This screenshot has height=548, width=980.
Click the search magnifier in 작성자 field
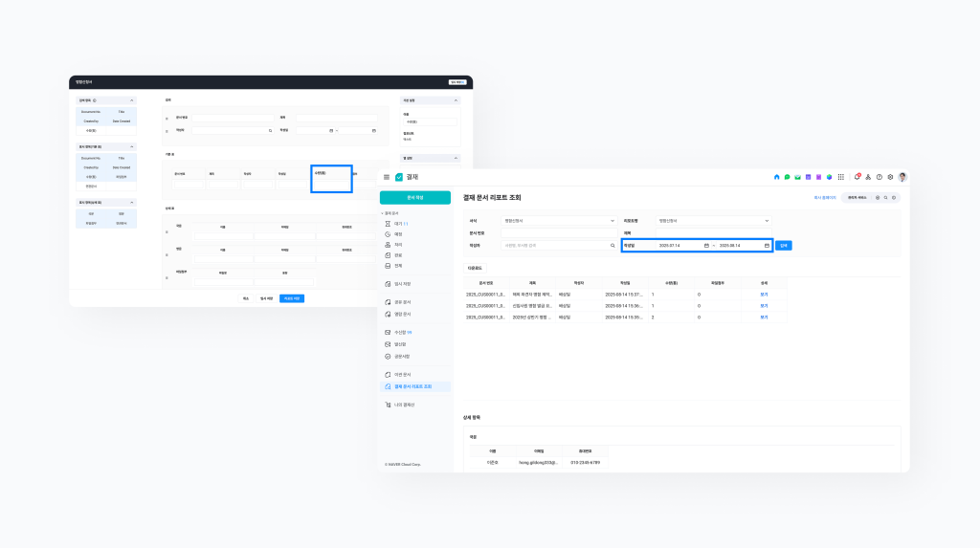pyautogui.click(x=612, y=246)
